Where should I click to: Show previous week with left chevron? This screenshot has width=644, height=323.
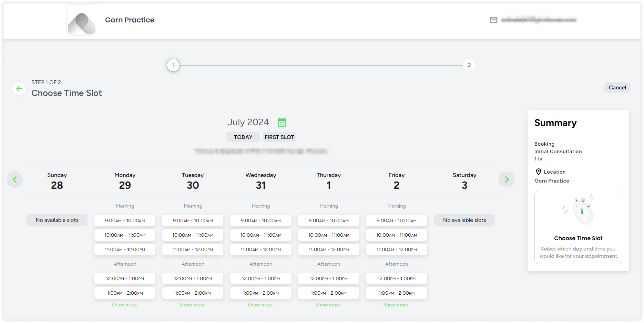tap(15, 179)
